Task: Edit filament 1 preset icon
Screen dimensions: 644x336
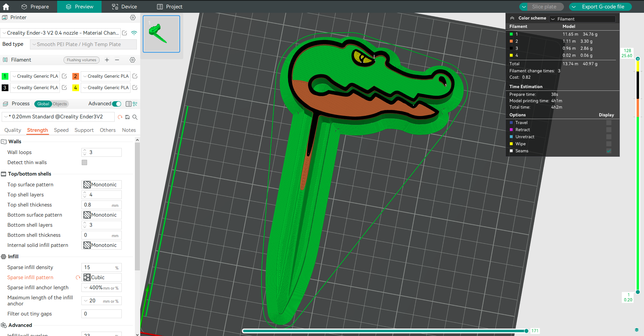Action: (x=64, y=76)
